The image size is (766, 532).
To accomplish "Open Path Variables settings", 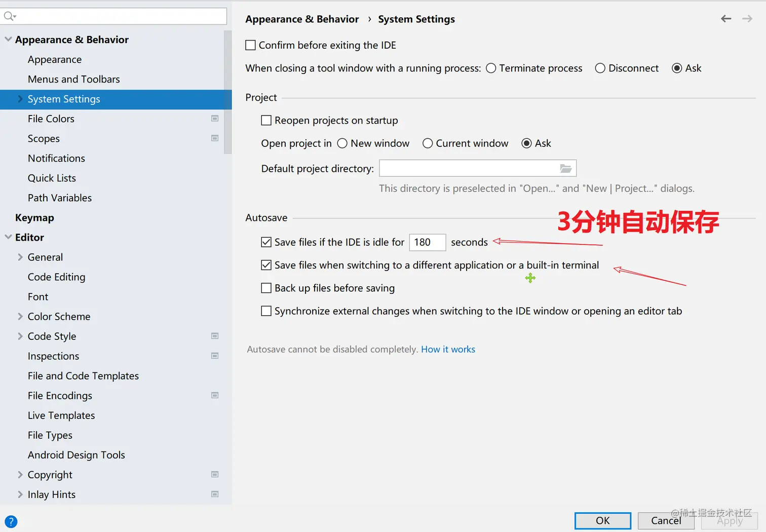I will [60, 198].
